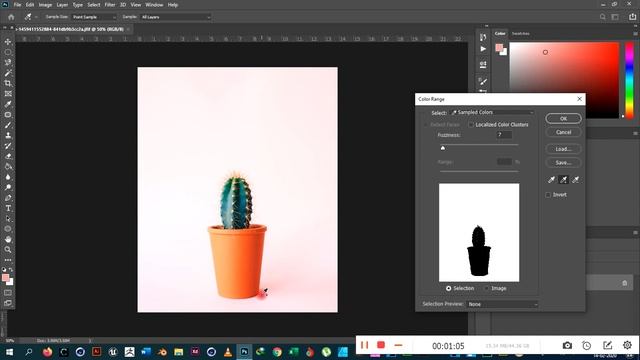640x360 pixels.
Task: Click the Fuzziness value input field
Action: coord(504,135)
